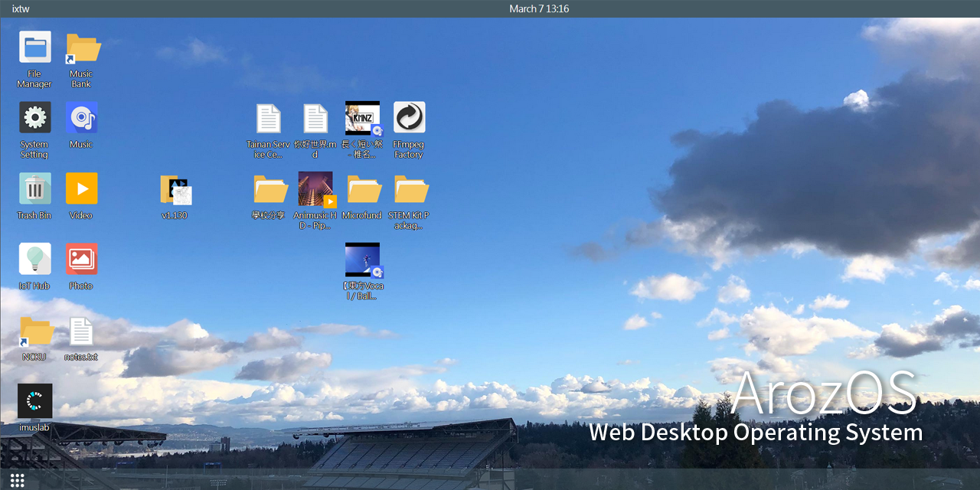
Task: Launch System Setting gear icon
Action: click(34, 118)
